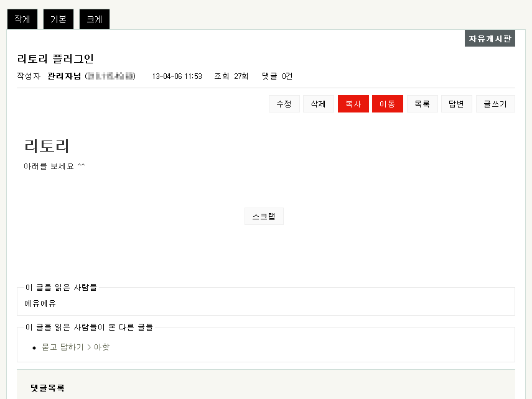
Task: Click the 작게 font size button
Action: click(x=22, y=19)
